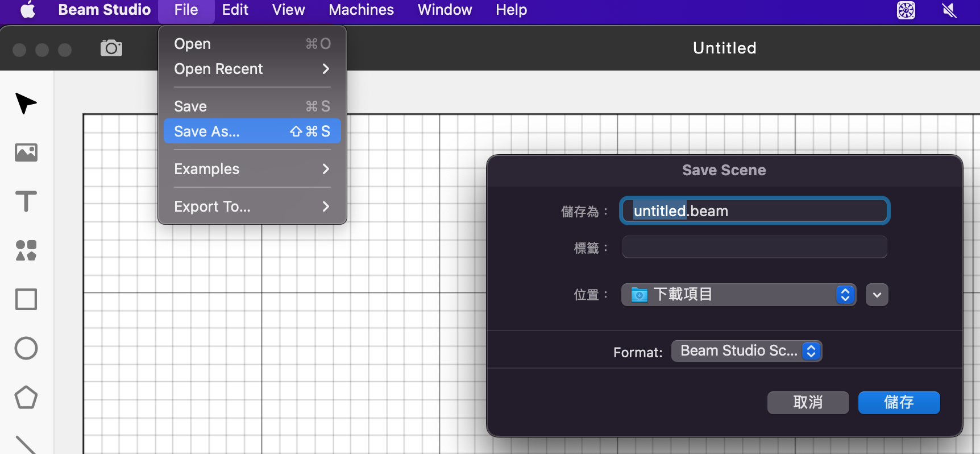Choose Open from the File menu

click(252, 44)
